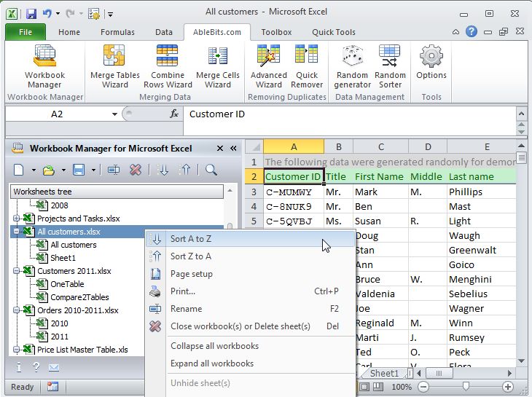Open the Customize Quick Access Toolbar dropdown
Image resolution: width=532 pixels, height=397 pixels.
110,15
